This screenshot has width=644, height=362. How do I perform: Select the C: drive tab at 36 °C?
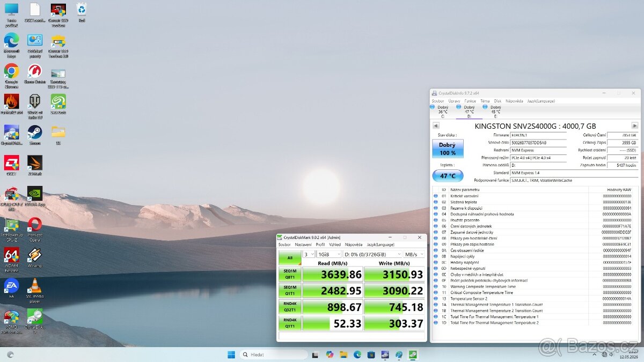pyautogui.click(x=443, y=112)
